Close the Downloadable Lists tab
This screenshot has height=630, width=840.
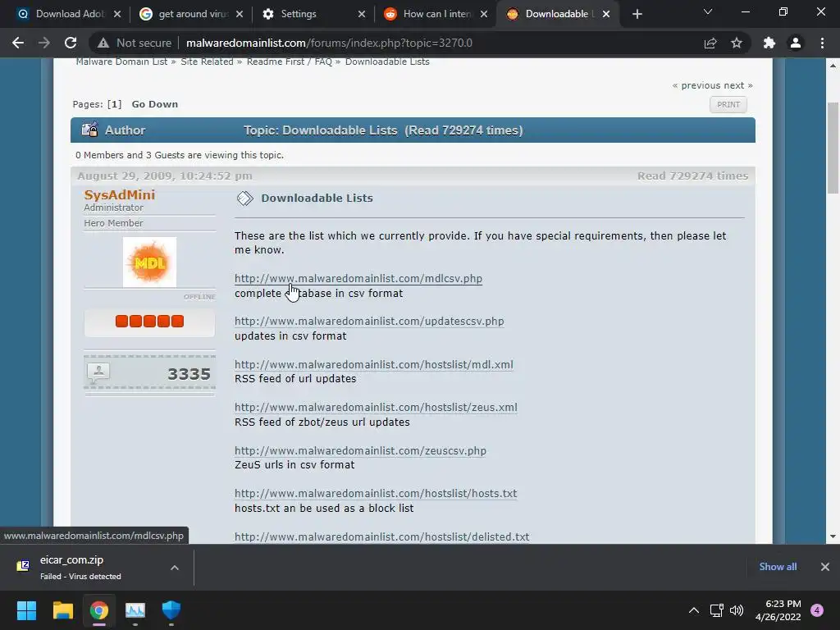606,14
